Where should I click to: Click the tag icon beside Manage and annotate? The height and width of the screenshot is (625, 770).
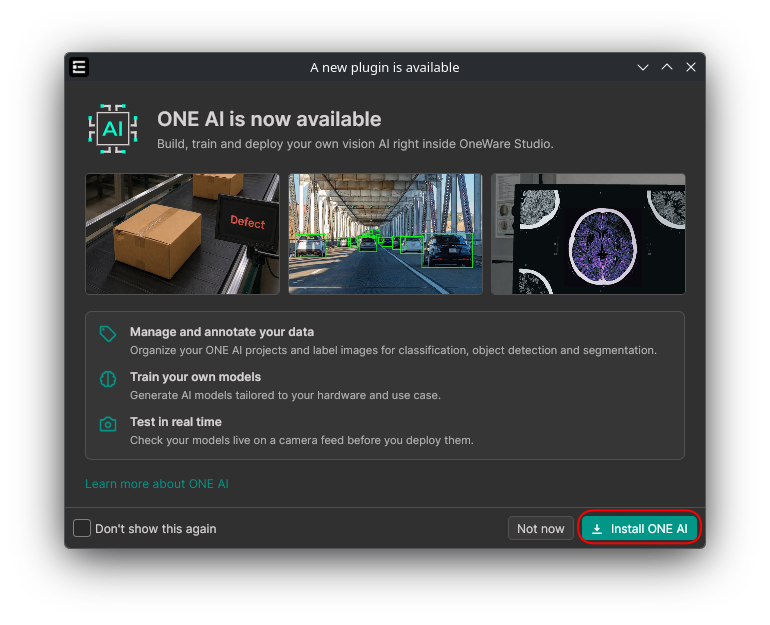[x=108, y=334]
